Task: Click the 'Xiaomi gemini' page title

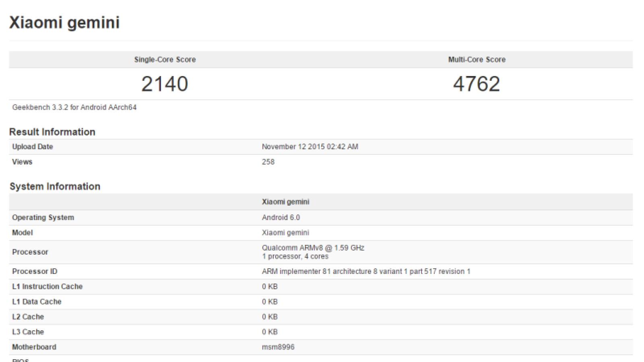Action: tap(64, 23)
